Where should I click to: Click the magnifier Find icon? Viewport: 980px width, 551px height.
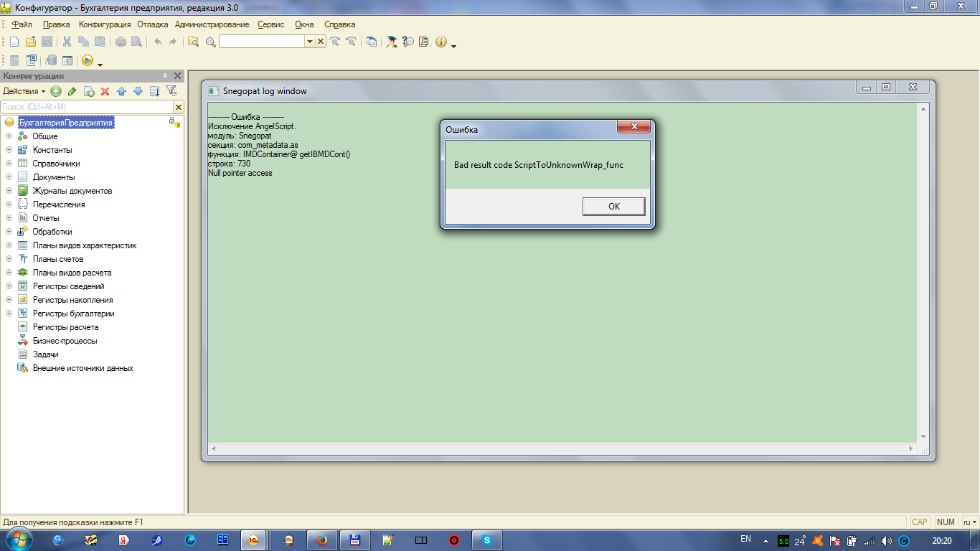[x=210, y=42]
